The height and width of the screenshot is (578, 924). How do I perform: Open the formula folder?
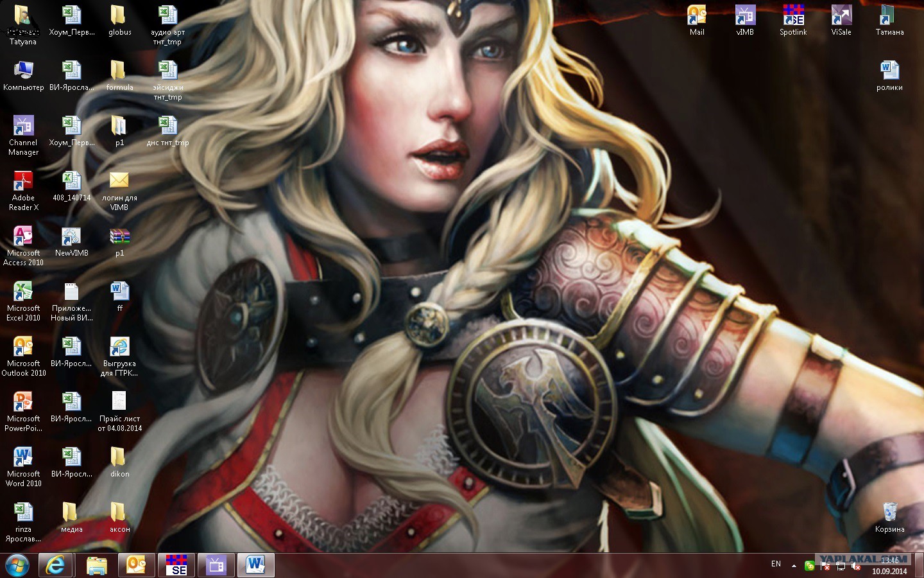point(119,76)
